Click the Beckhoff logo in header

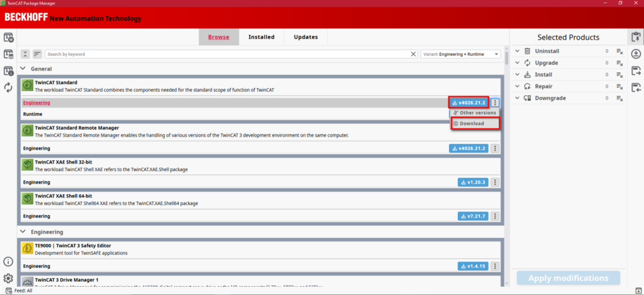26,17
